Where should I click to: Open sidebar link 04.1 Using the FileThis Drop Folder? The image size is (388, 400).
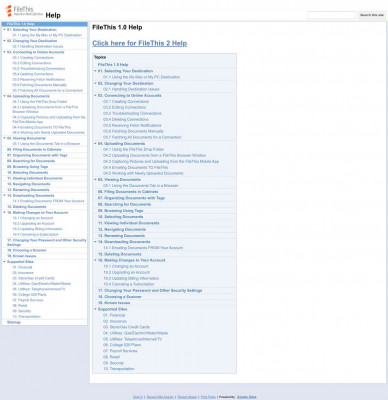point(40,102)
